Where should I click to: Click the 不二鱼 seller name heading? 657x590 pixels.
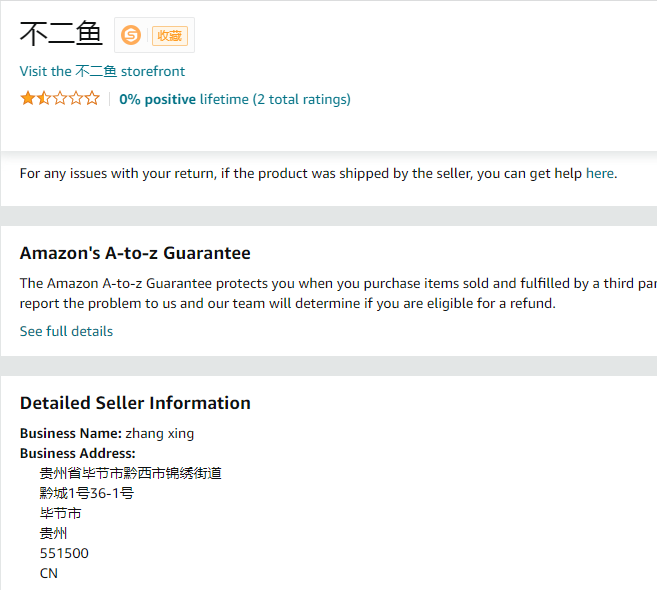tap(61, 34)
